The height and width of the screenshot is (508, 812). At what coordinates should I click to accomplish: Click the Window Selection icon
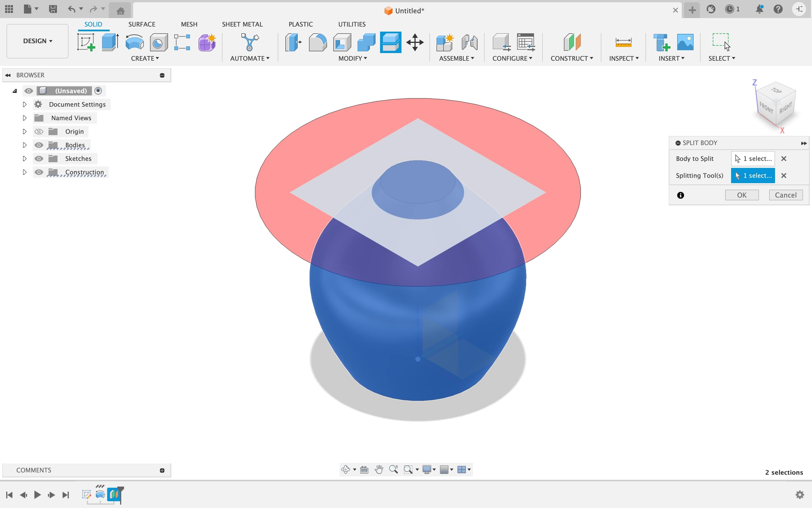coord(721,42)
